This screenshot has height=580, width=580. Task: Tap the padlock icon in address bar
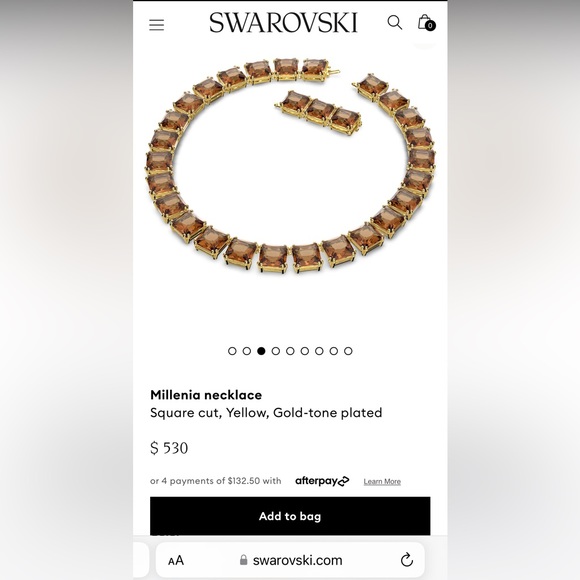tap(243, 560)
